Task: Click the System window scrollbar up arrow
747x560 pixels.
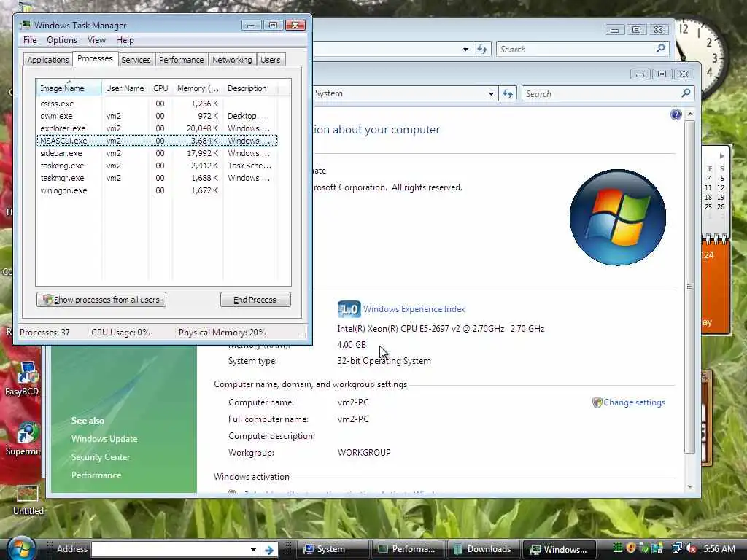Action: pos(690,114)
